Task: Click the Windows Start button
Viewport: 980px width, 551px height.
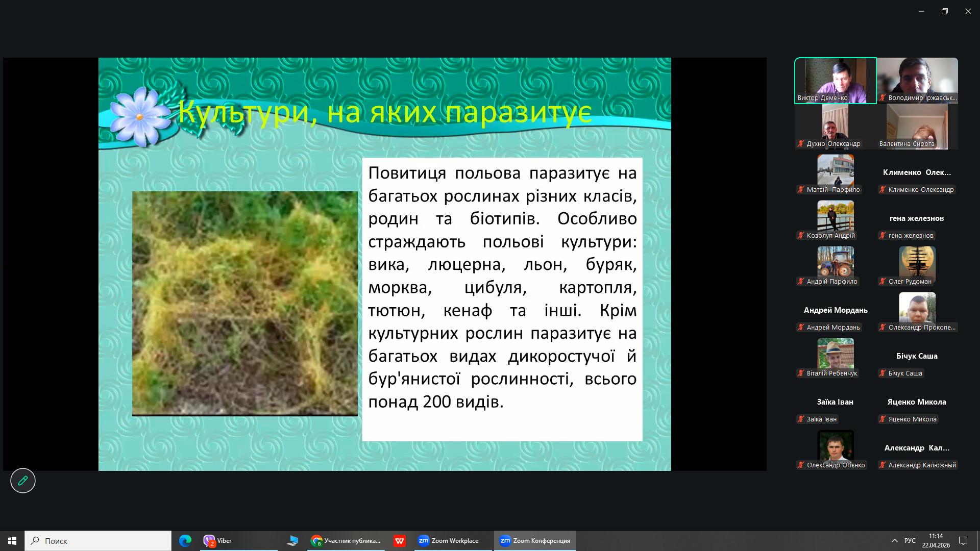Action: (12, 541)
